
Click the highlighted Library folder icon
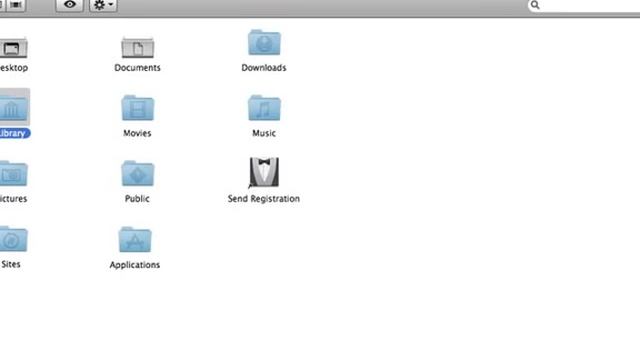[14, 107]
